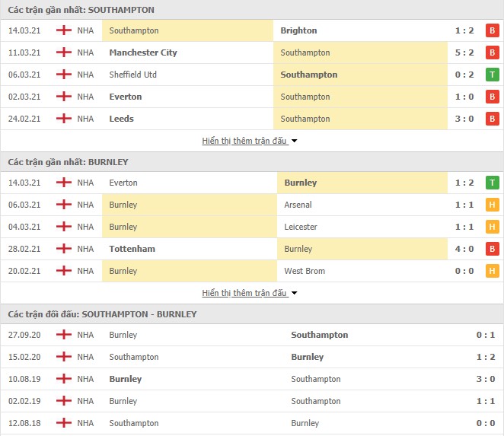Expand more Burnley matches via dropdown arrow
The width and height of the screenshot is (504, 436).
tap(294, 293)
